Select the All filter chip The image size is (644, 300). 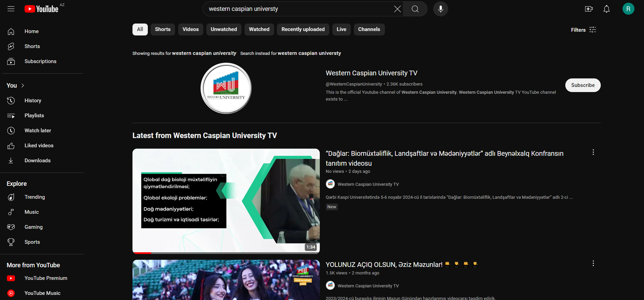[140, 29]
